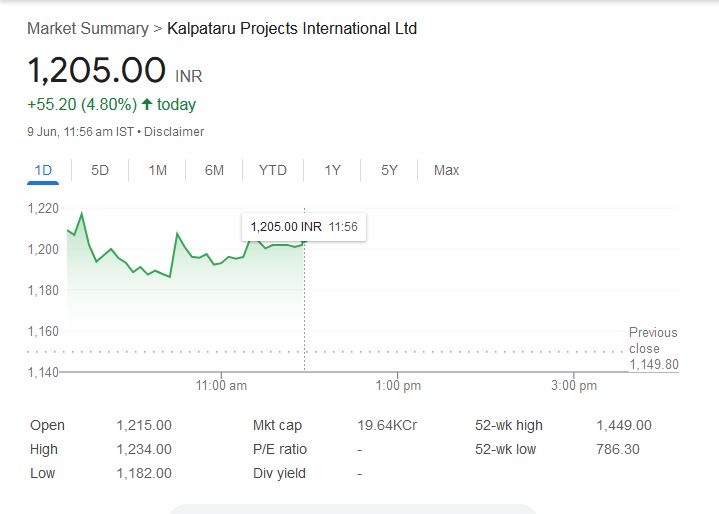Open the Disclaimer link
The height and width of the screenshot is (514, 719).
(177, 132)
